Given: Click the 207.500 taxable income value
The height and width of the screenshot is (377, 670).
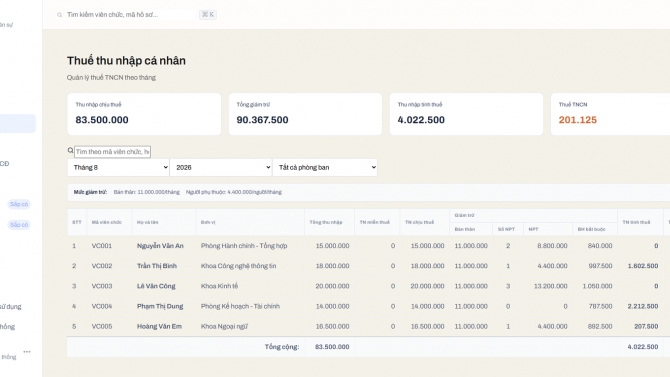Looking at the screenshot, I should click(646, 326).
